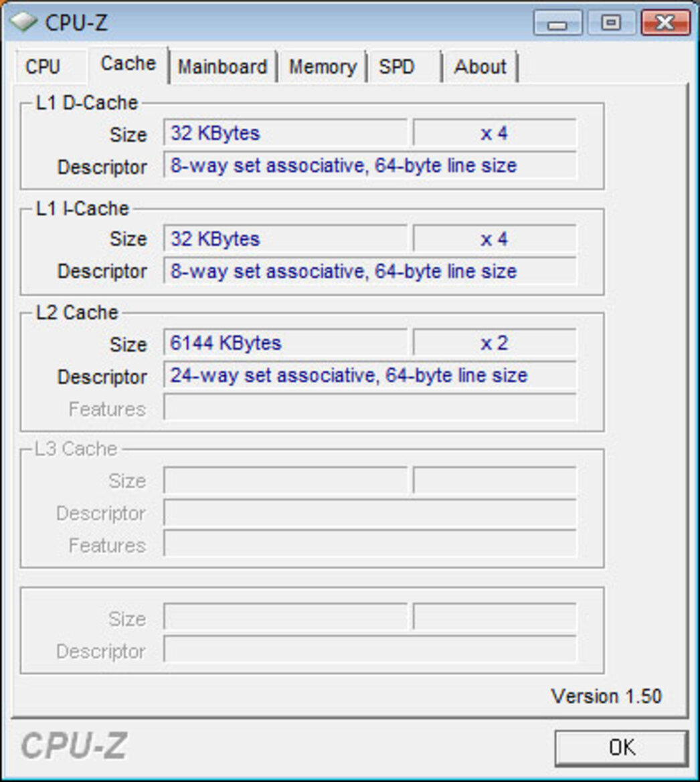This screenshot has height=782, width=700.
Task: Click the empty L2 Cache Features field
Action: 369,407
